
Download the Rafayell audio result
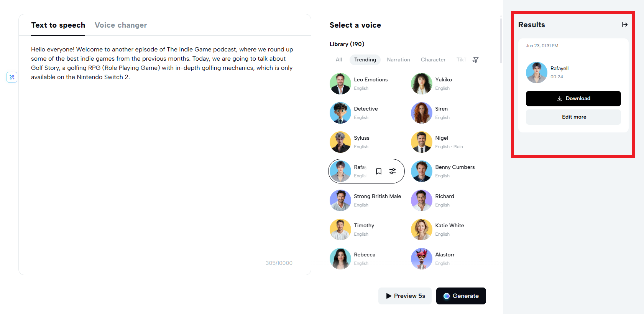point(573,99)
